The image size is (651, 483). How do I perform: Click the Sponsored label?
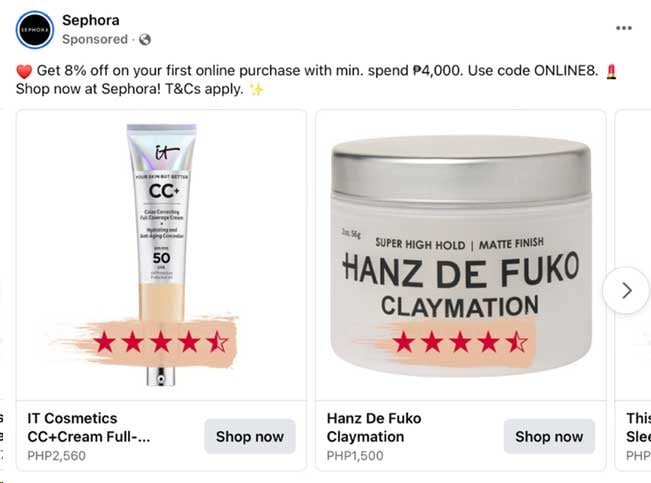point(95,40)
